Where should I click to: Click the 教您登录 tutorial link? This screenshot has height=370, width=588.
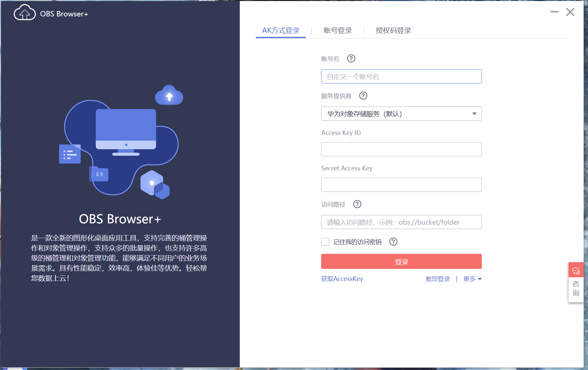437,279
